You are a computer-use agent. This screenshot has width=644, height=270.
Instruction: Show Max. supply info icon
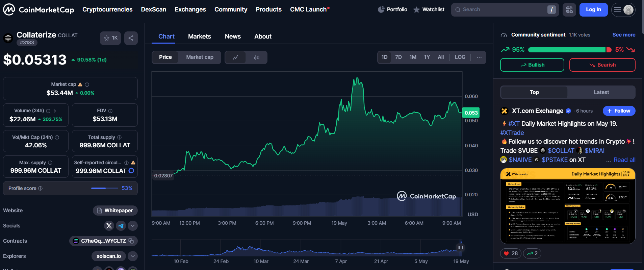pos(50,163)
